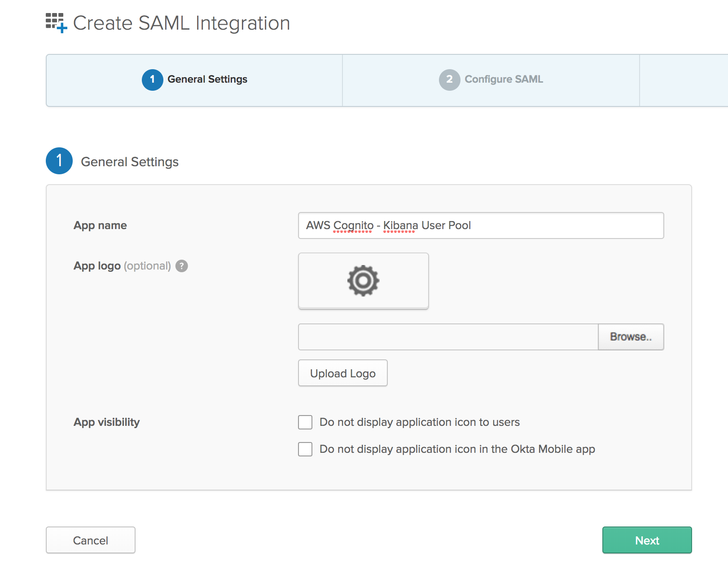Click the General Settings section heading

pyautogui.click(x=130, y=162)
